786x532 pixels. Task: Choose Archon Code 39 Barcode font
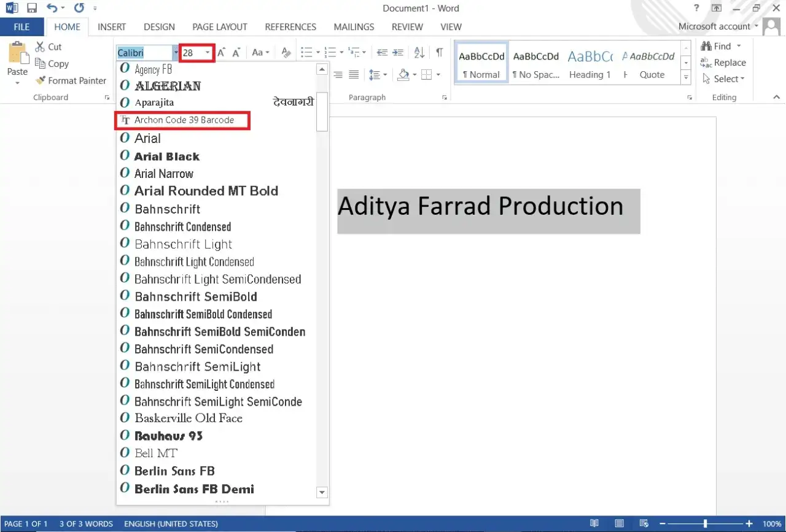184,120
